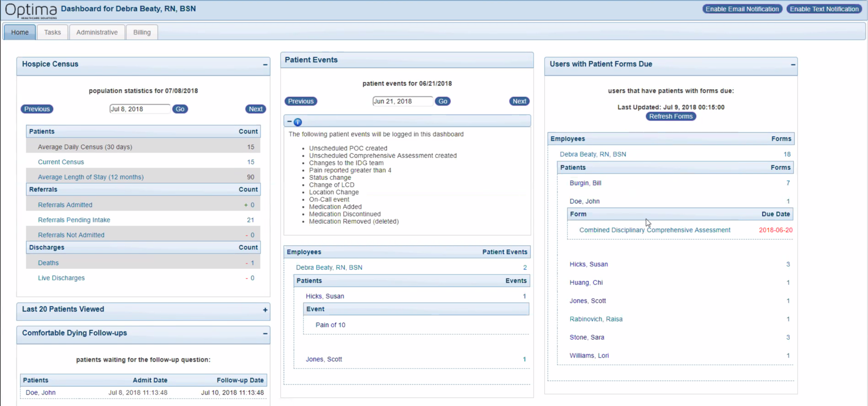Screen dimensions: 868x406
Task: Click the info icon in Patient Events
Action: 298,122
